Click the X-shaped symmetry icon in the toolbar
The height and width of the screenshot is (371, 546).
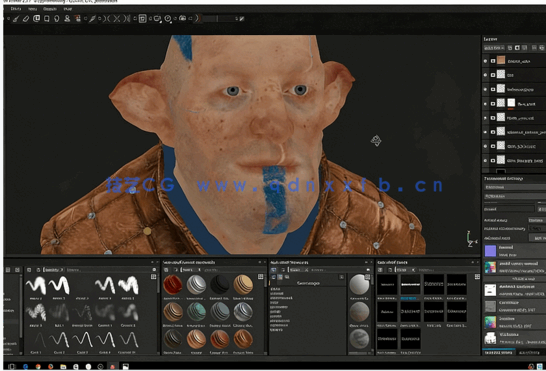[117, 19]
